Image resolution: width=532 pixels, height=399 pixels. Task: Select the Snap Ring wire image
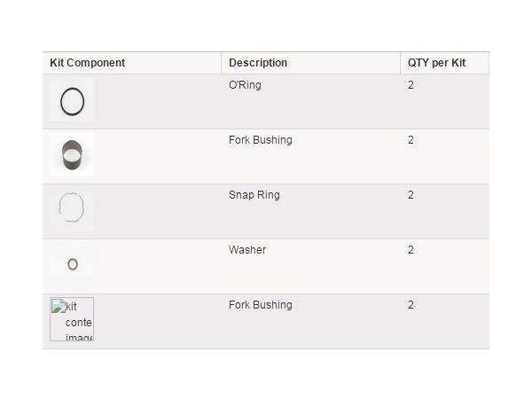(x=72, y=209)
